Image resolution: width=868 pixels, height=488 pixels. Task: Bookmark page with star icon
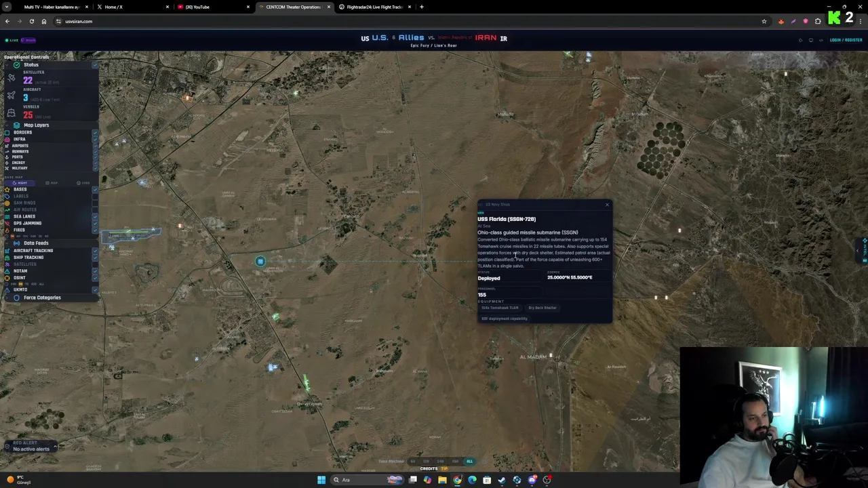coord(764,21)
